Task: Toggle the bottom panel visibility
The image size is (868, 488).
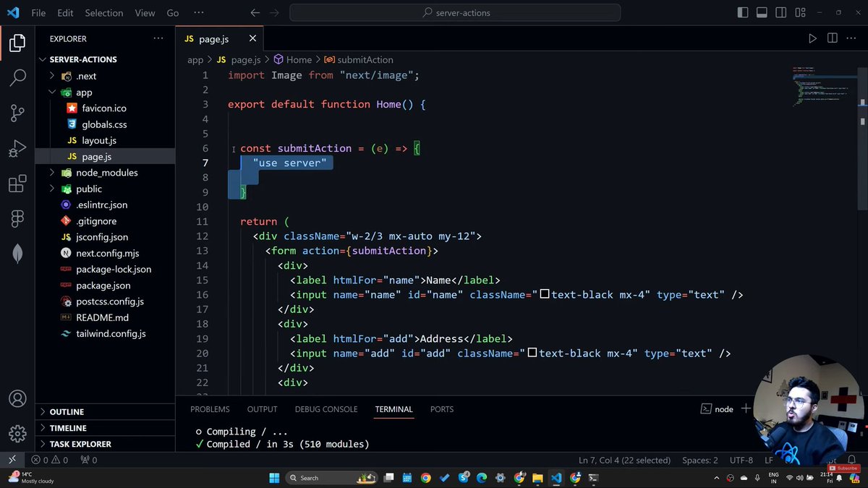Action: coord(762,12)
